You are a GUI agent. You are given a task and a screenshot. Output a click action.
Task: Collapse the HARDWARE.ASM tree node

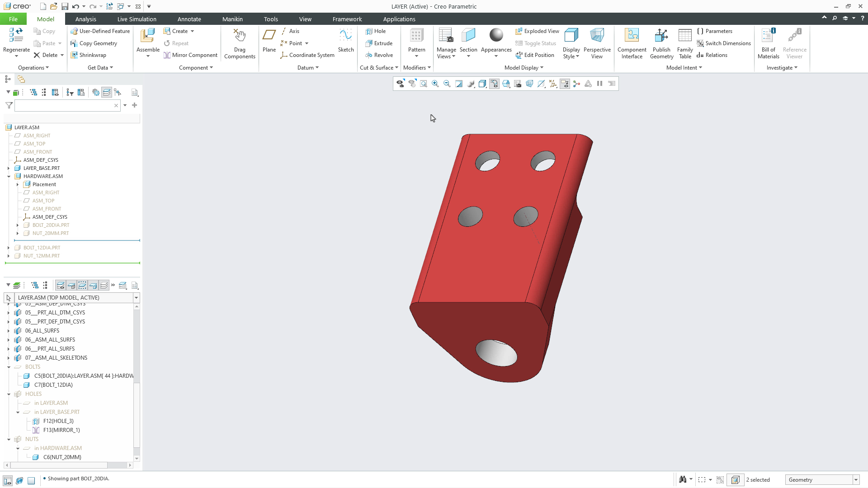[x=9, y=176]
